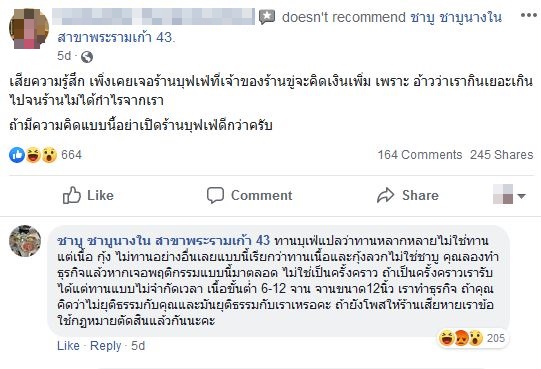The image size is (541, 369).
Task: Open the 5d timestamp of the post
Action: [64, 56]
